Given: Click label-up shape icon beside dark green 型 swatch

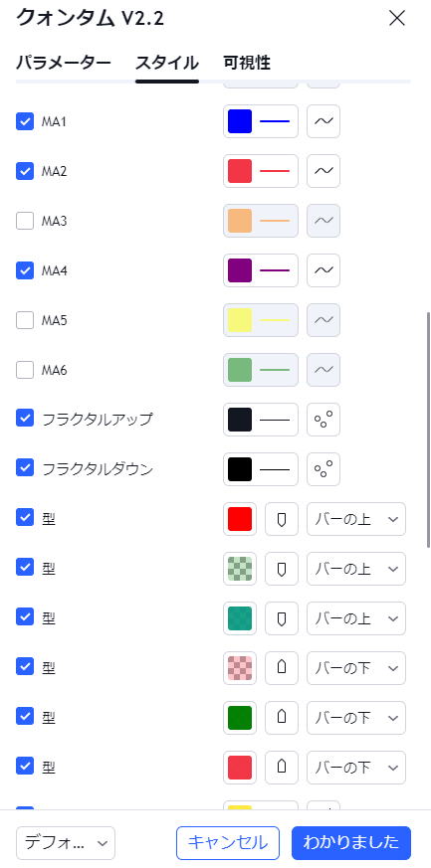Looking at the screenshot, I should coord(282,718).
